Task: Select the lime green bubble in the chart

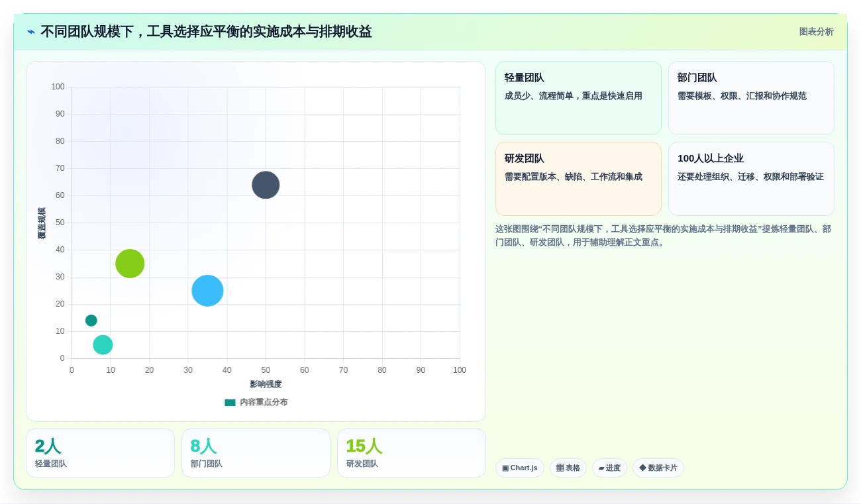Action: tap(130, 264)
